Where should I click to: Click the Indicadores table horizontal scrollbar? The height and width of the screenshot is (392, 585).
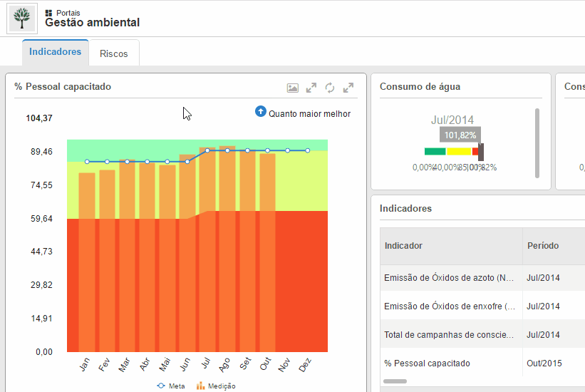395,381
